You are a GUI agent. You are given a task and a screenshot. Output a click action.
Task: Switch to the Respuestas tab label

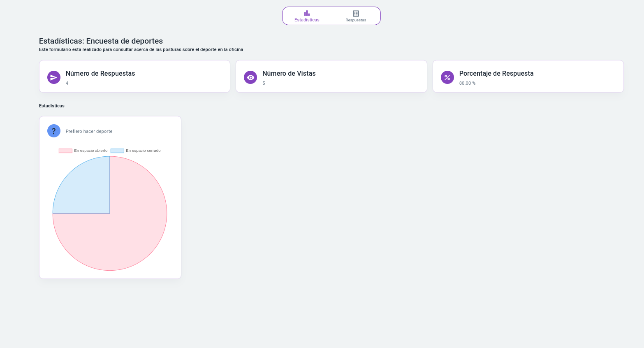356,20
